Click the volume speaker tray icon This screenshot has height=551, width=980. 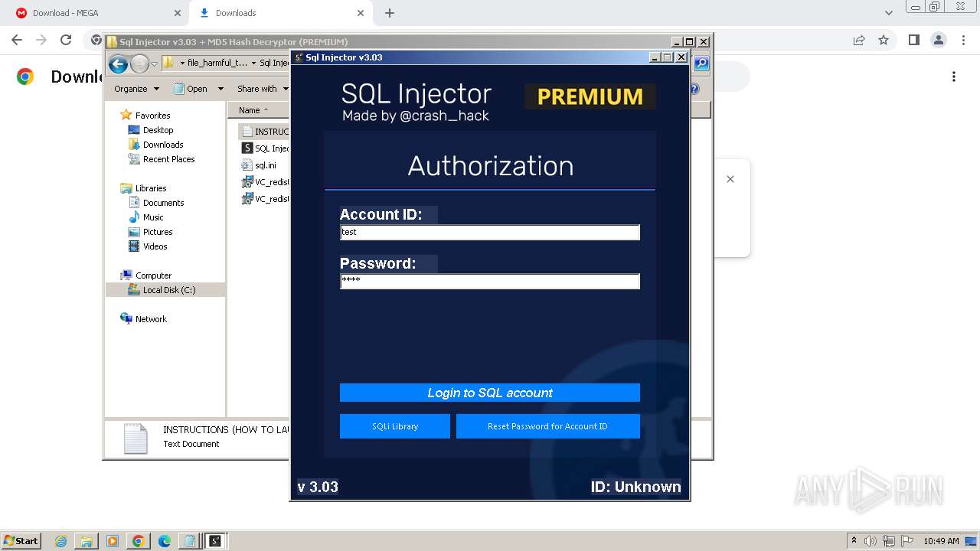coord(871,541)
